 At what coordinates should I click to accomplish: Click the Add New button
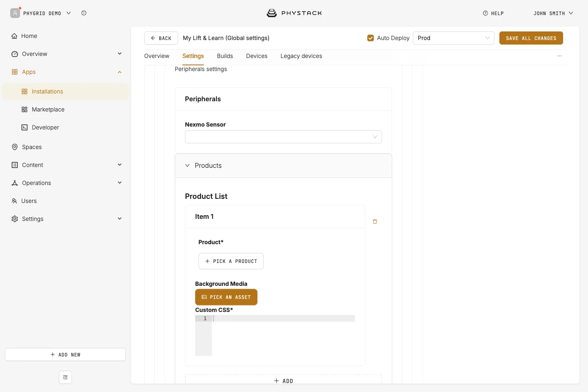(x=65, y=354)
